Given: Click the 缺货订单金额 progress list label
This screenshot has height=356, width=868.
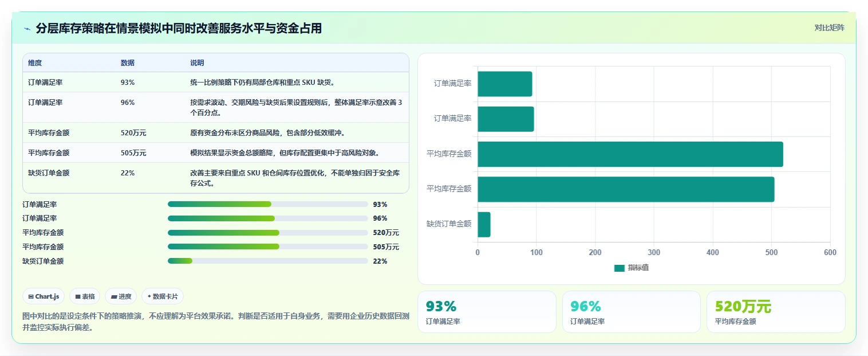Looking at the screenshot, I should pyautogui.click(x=43, y=261).
